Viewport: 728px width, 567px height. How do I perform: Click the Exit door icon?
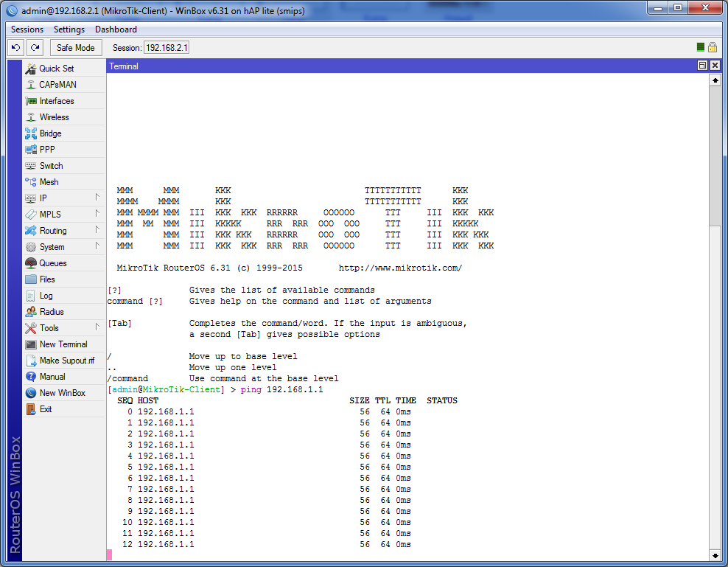click(31, 409)
